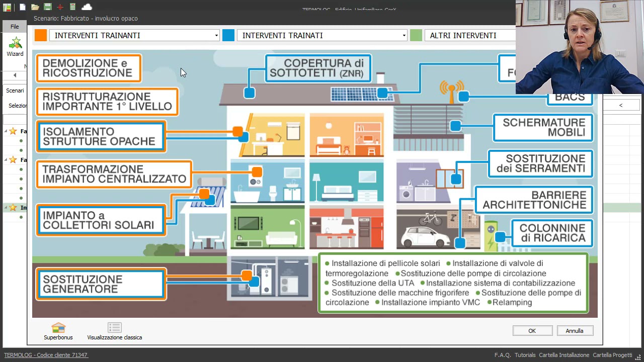
Task: Click Installazione sistema di contabilizzazione text
Action: coord(501,283)
